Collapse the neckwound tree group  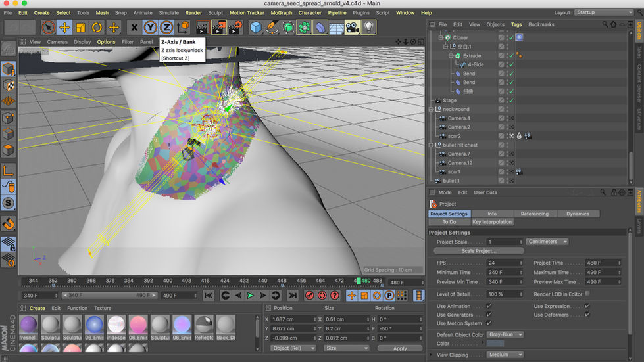[x=431, y=110]
